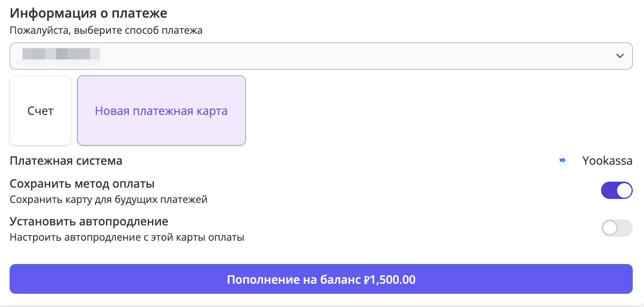644x307 pixels.
Task: Click the "Пожалуйста, выберите способ платежа" hint
Action: coord(106,31)
